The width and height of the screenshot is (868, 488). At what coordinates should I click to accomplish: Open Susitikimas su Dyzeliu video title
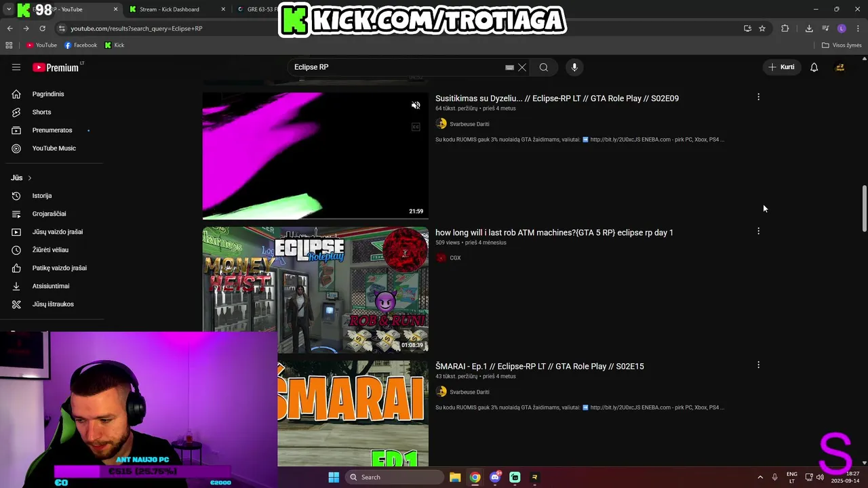[x=557, y=98]
